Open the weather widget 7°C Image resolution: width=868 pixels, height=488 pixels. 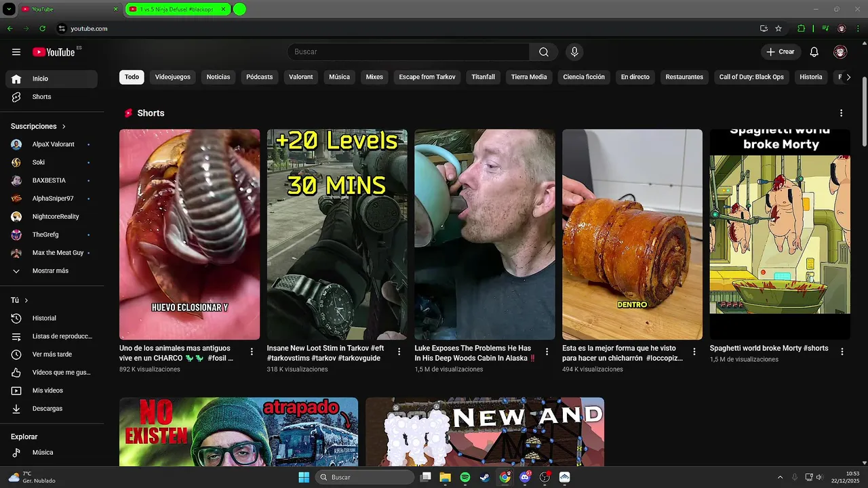click(x=31, y=477)
